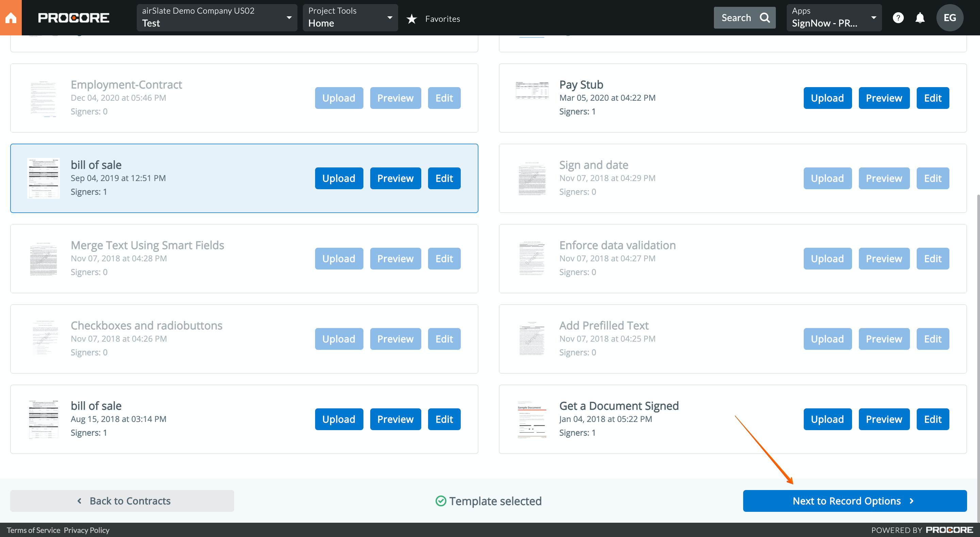Click the Search field in header
Viewport: 980px width, 537px height.
coord(745,17)
